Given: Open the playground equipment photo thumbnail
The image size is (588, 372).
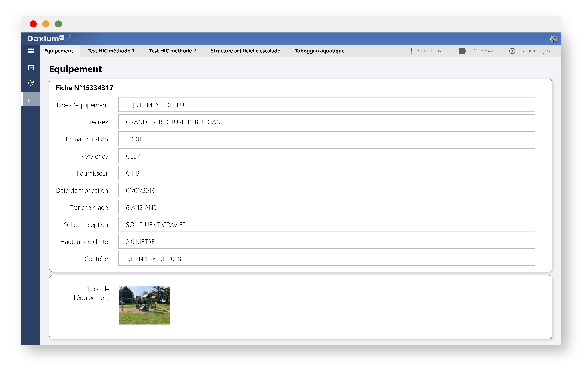Looking at the screenshot, I should pyautogui.click(x=144, y=305).
